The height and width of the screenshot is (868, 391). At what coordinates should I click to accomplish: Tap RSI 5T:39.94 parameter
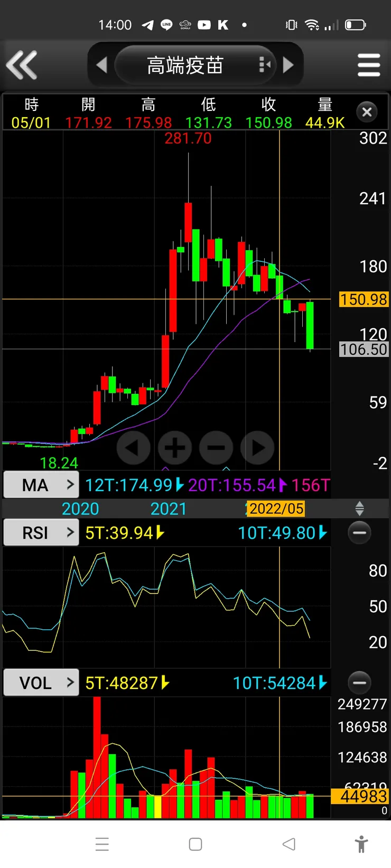tap(125, 533)
